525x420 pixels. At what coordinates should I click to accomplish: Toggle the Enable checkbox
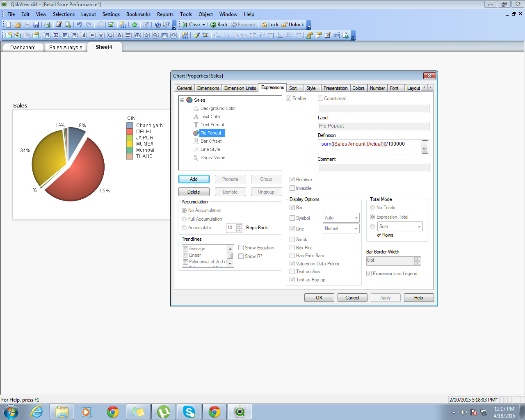click(289, 98)
